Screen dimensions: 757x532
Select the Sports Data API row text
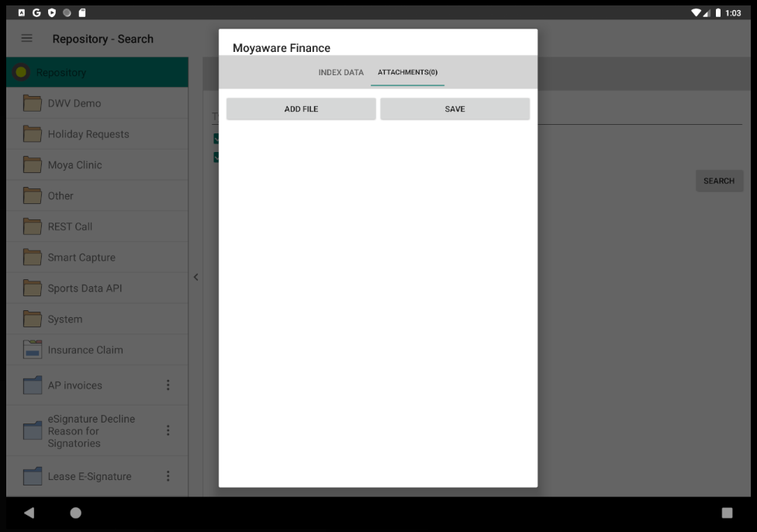85,288
